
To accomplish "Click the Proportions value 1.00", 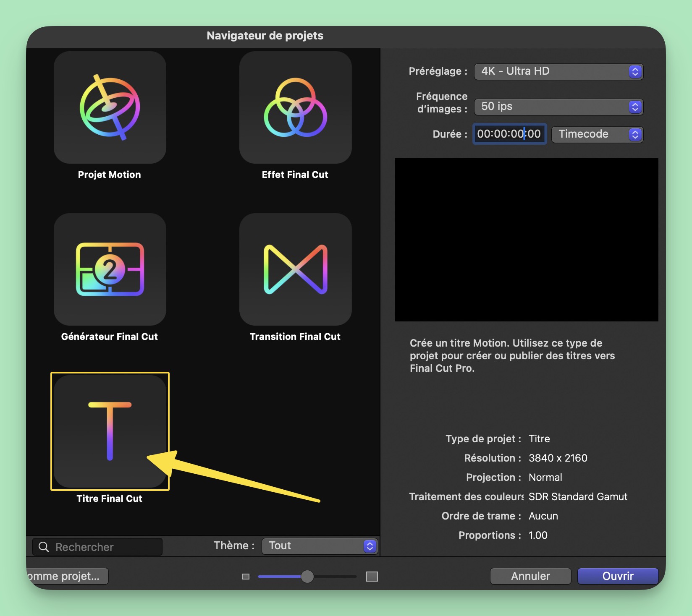I will (538, 535).
